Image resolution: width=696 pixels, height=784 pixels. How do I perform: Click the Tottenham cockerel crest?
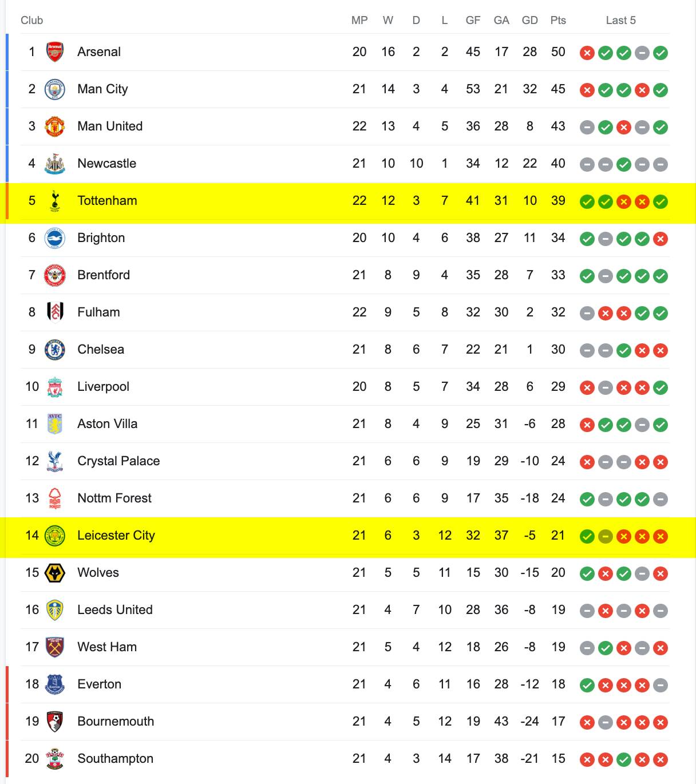coord(55,201)
